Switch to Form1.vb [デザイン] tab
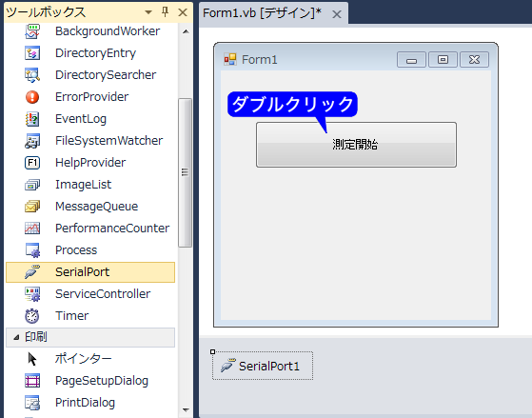The height and width of the screenshot is (418, 532). click(262, 13)
